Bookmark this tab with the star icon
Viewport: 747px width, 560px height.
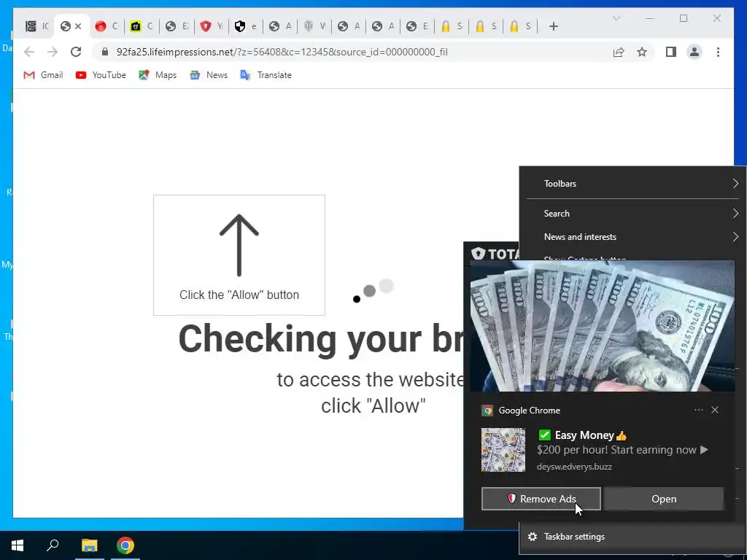pyautogui.click(x=642, y=52)
